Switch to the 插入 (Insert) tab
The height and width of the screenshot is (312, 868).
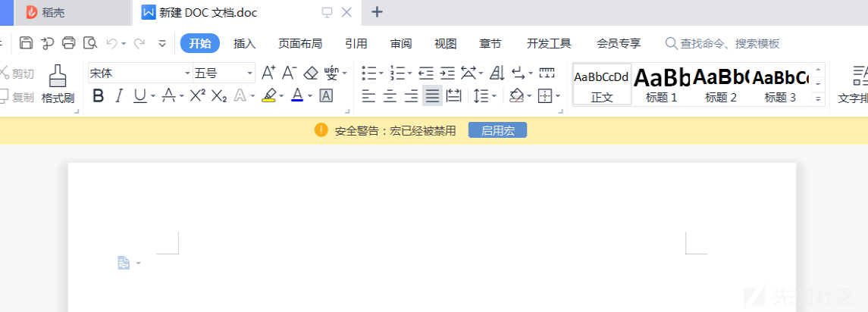(244, 43)
